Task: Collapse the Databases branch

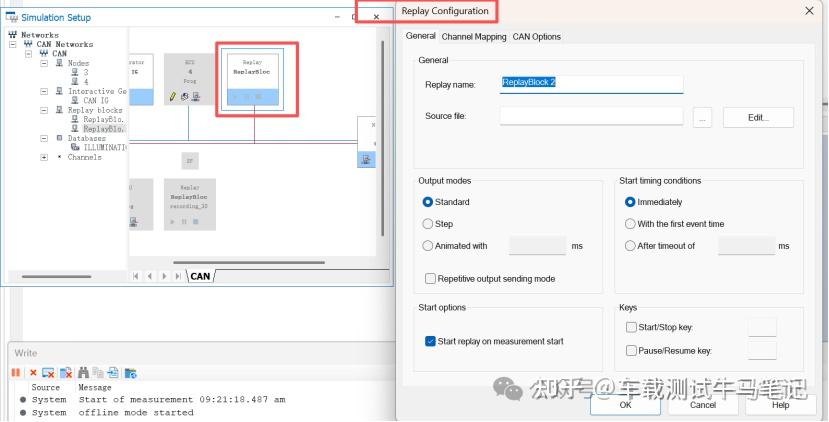Action: [44, 138]
